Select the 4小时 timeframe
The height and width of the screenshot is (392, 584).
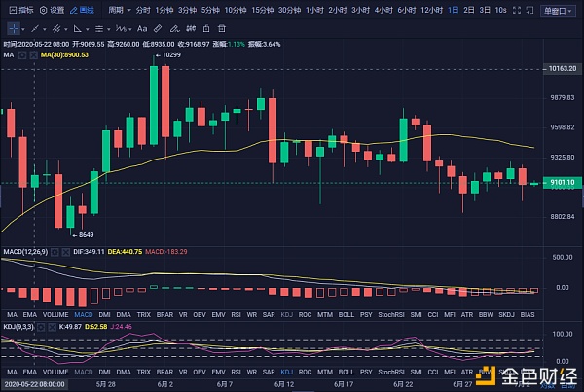click(x=383, y=10)
